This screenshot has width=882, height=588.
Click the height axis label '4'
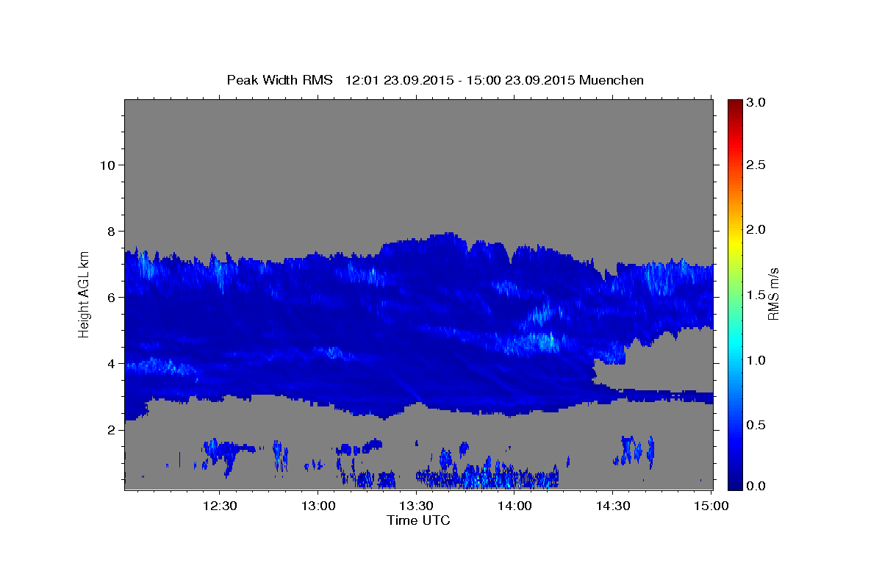tap(110, 363)
